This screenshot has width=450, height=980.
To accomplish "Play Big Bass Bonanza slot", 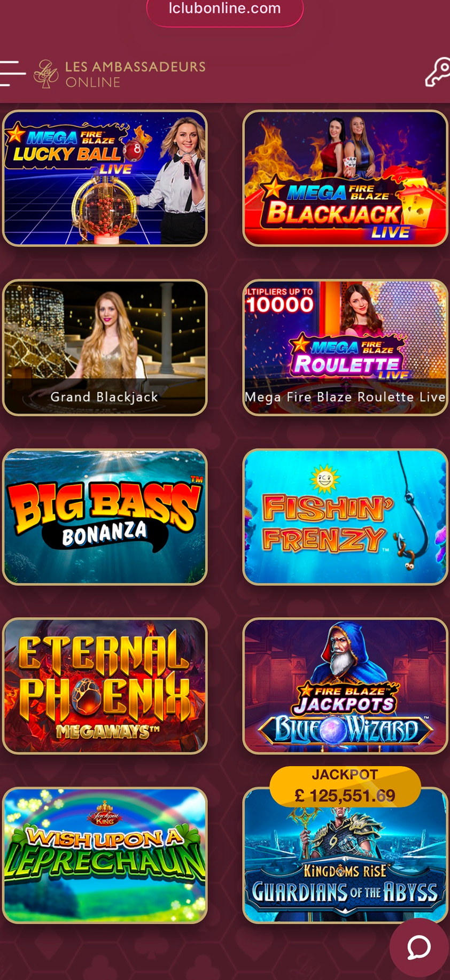I will pyautogui.click(x=105, y=517).
